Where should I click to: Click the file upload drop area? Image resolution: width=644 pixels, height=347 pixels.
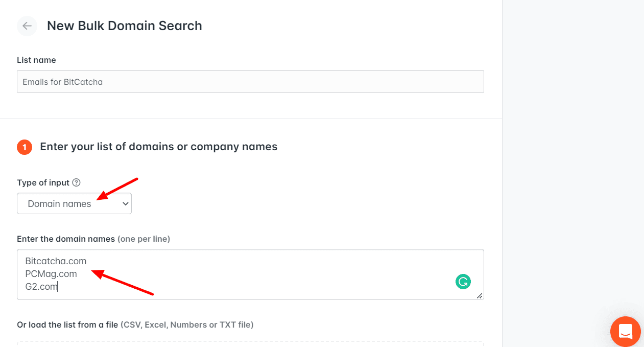[x=250, y=343]
